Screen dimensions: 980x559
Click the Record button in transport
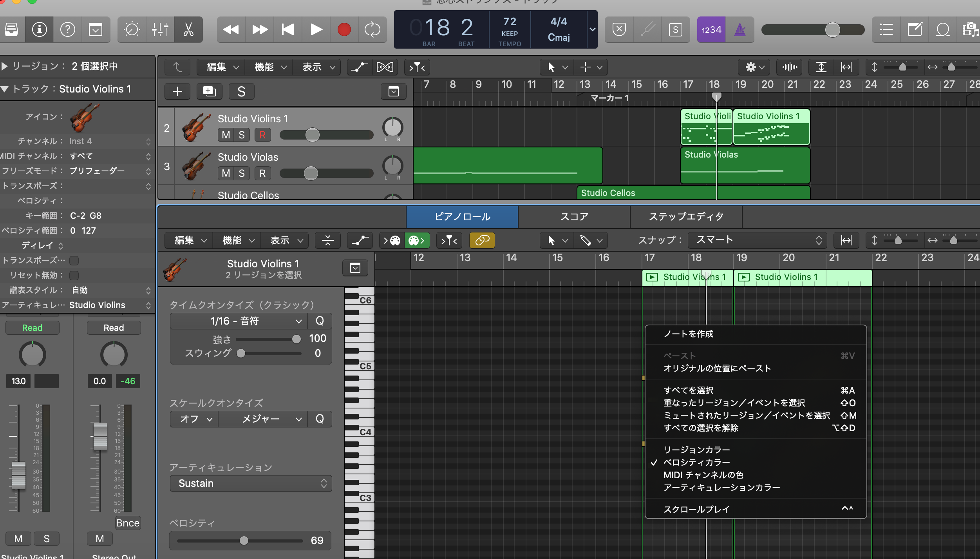point(344,29)
